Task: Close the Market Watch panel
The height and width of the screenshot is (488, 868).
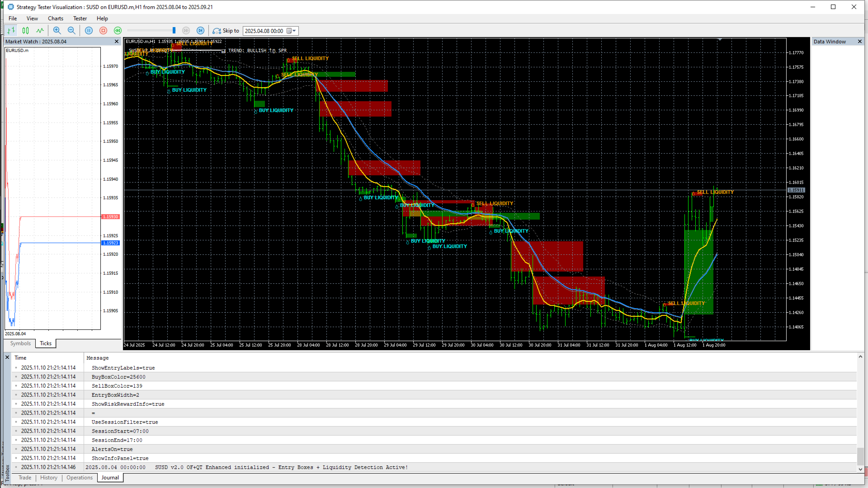Action: coord(117,42)
